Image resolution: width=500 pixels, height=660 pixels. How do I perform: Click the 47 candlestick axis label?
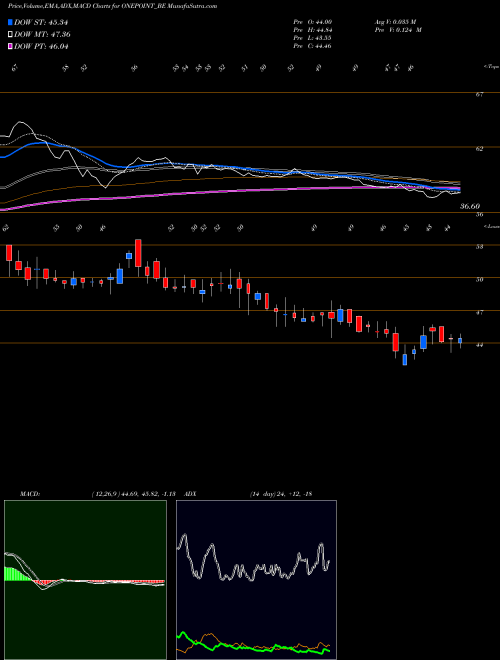tap(479, 312)
